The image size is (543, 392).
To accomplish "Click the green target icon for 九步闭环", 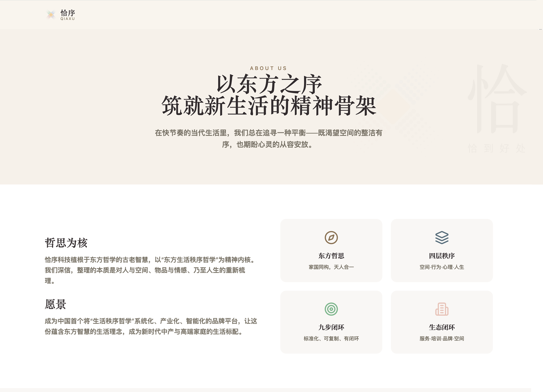I will tap(331, 309).
